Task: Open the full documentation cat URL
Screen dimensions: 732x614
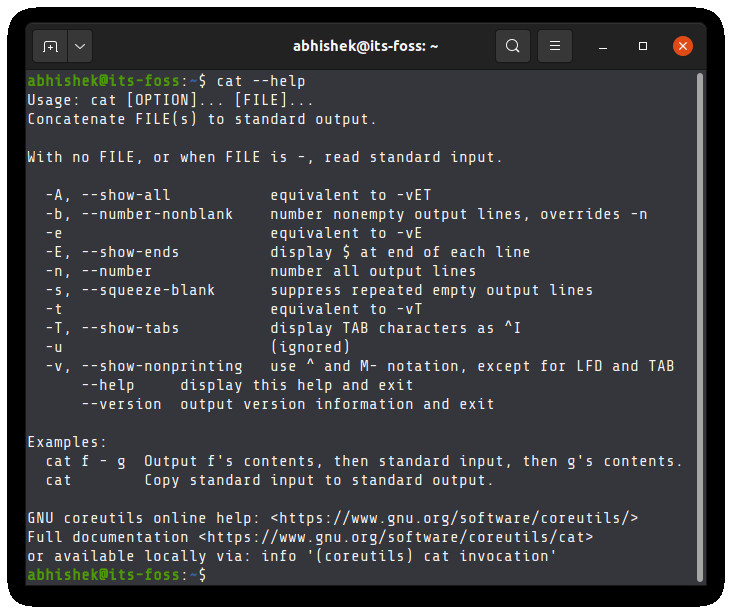Action: coord(397,537)
